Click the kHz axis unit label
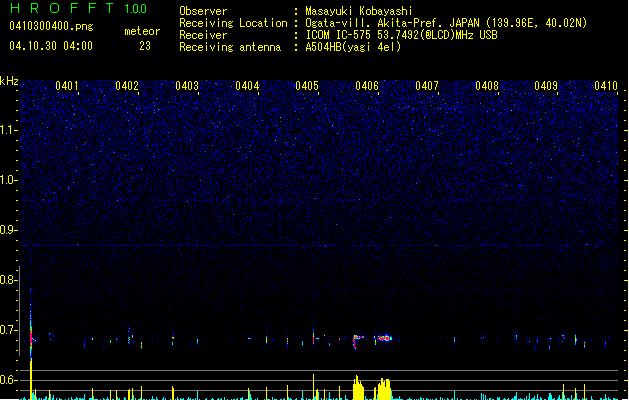629x400 pixels. [9, 81]
